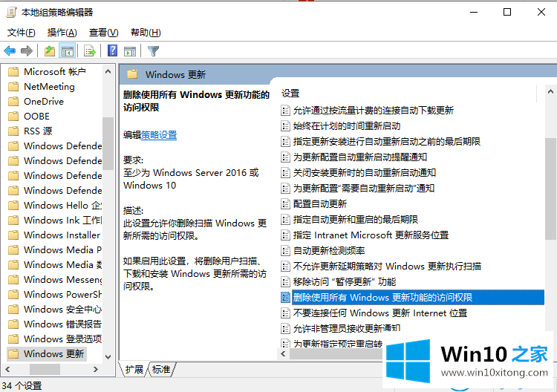The width and height of the screenshot is (557, 392).
Task: Click the tree pane scroll up arrow
Action: pyautogui.click(x=108, y=72)
